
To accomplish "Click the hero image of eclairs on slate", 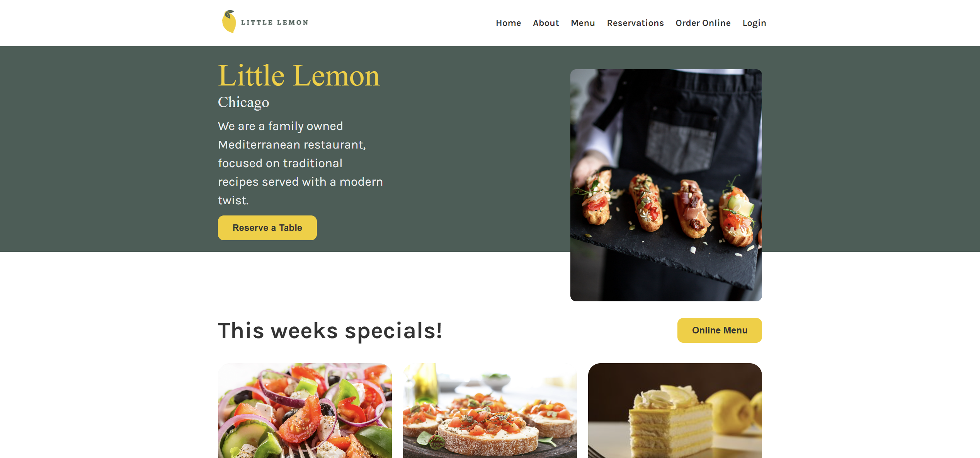I will (666, 185).
